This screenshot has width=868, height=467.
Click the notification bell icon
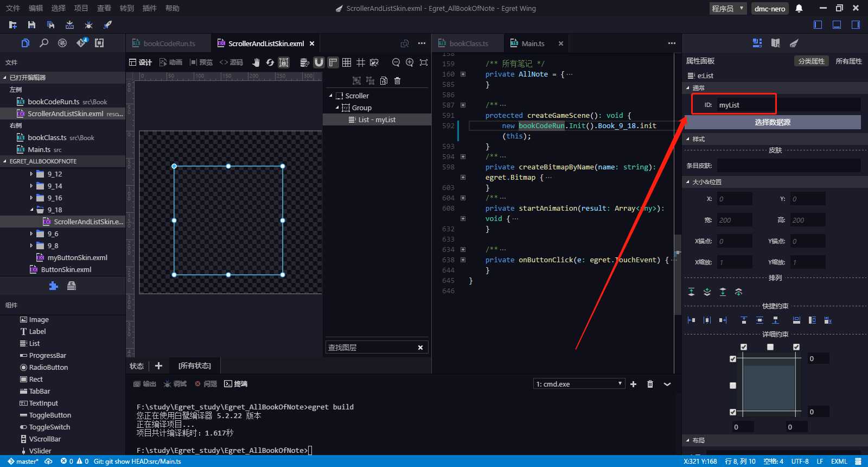click(799, 8)
